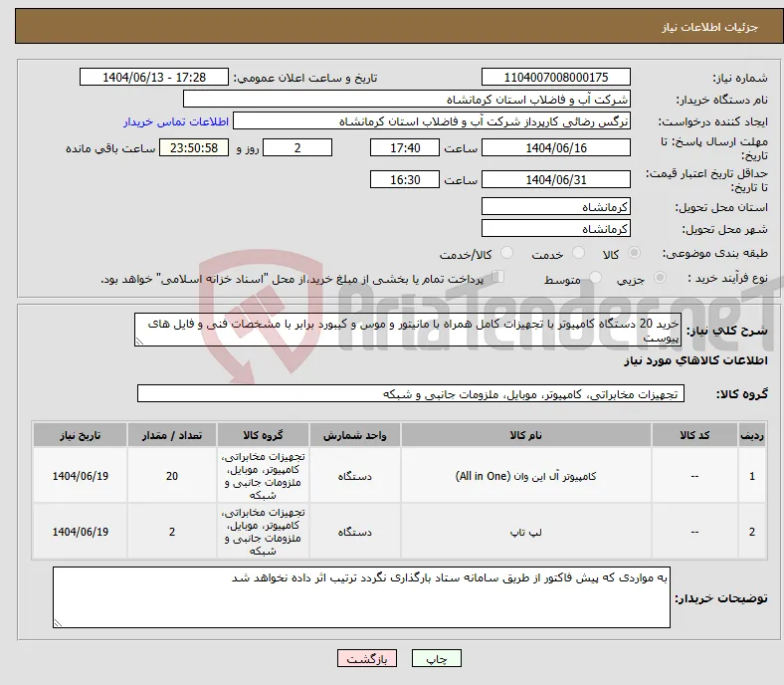The width and height of the screenshot is (784, 685).
Task: Click the چاپ (print) button
Action: 436,658
